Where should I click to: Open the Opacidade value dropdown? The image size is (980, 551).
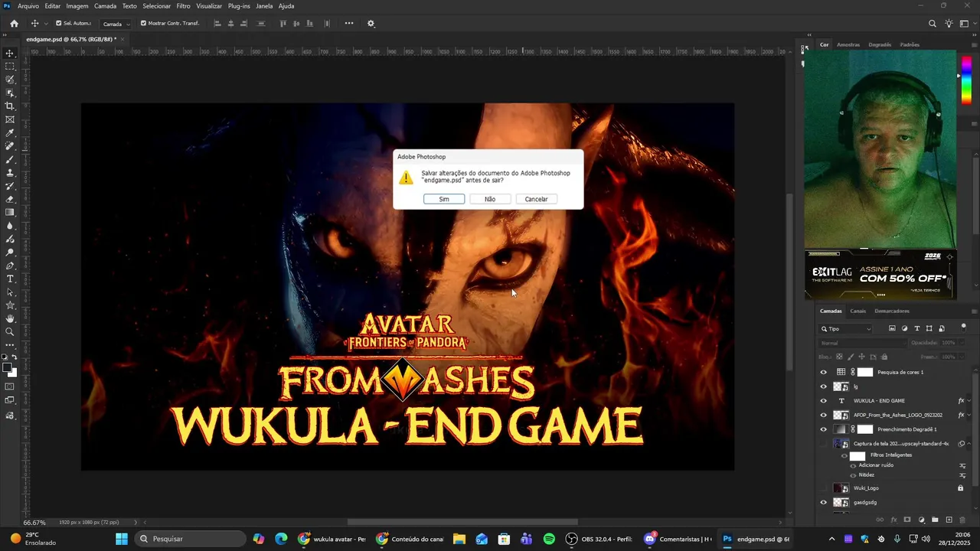[x=962, y=343]
